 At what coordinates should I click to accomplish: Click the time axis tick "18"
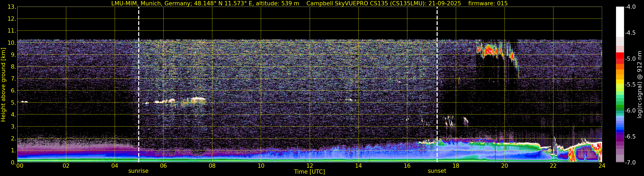456,166
